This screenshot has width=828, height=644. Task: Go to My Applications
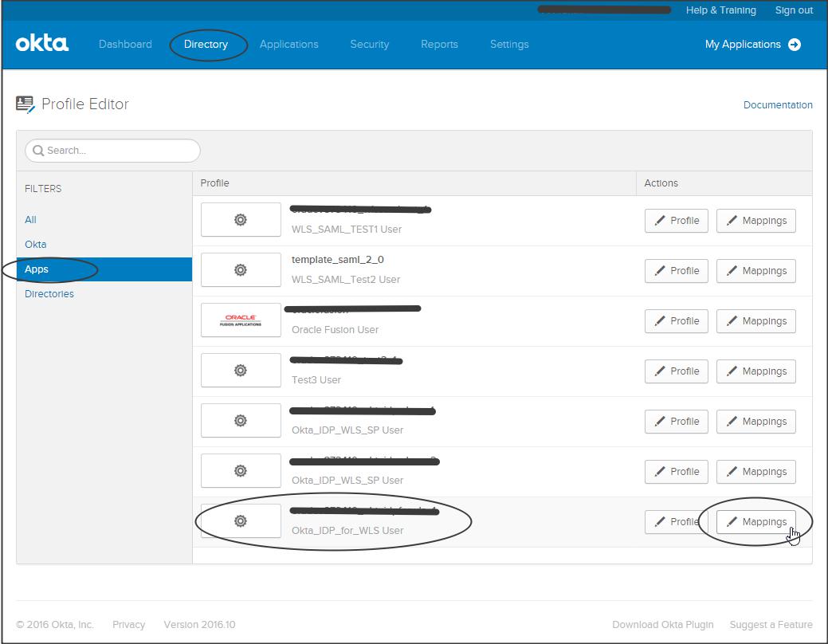(743, 45)
